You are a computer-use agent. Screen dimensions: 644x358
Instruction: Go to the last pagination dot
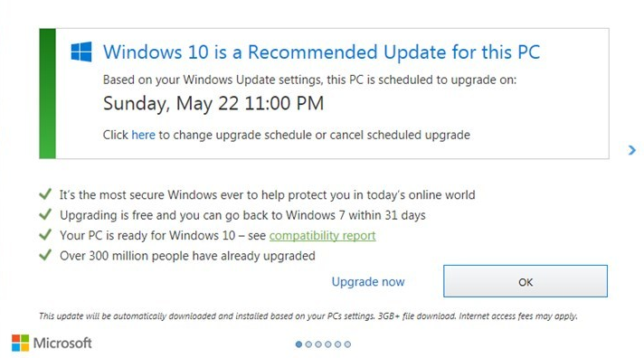347,344
